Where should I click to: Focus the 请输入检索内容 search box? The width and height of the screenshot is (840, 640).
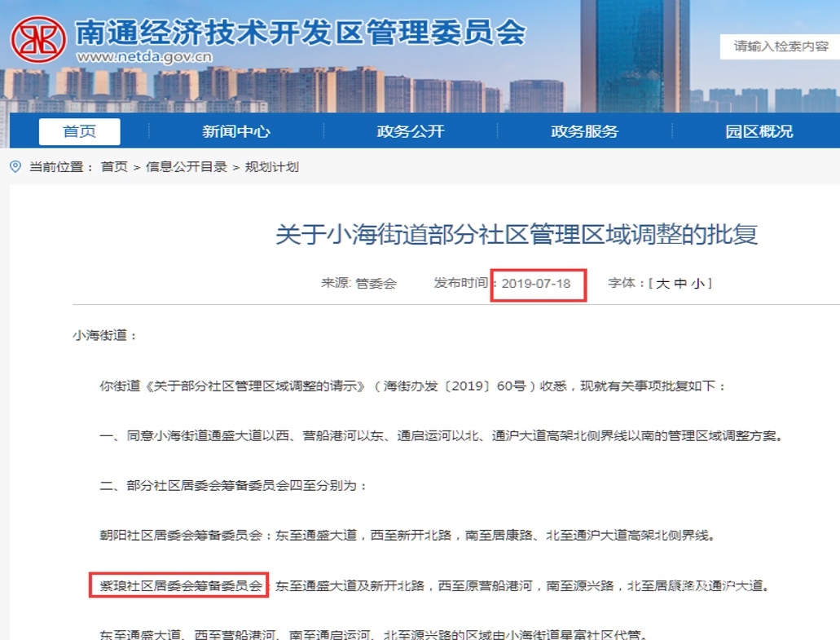pos(780,46)
